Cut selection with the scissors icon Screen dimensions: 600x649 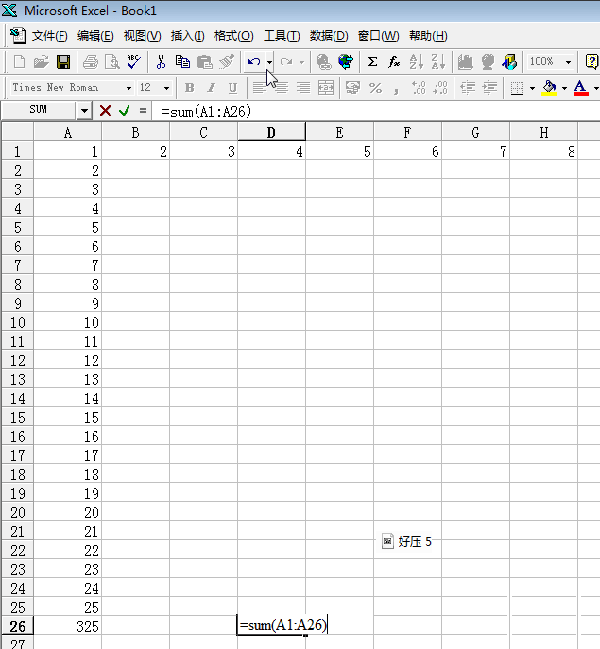161,62
